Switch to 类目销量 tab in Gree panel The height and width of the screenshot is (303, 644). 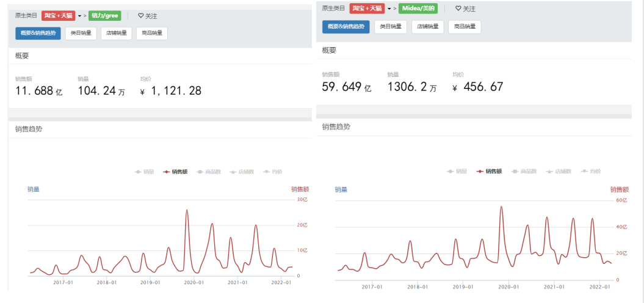pyautogui.click(x=81, y=34)
